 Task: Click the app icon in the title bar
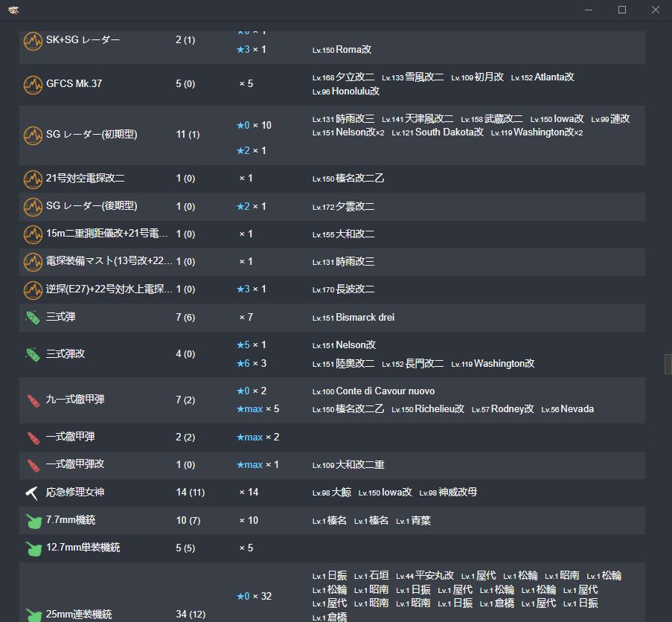13,10
